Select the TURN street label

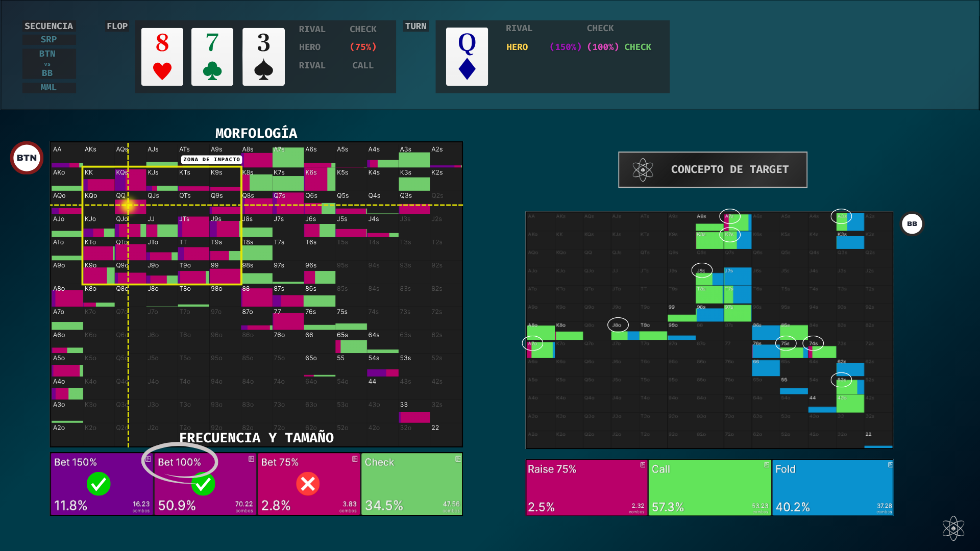tap(415, 26)
